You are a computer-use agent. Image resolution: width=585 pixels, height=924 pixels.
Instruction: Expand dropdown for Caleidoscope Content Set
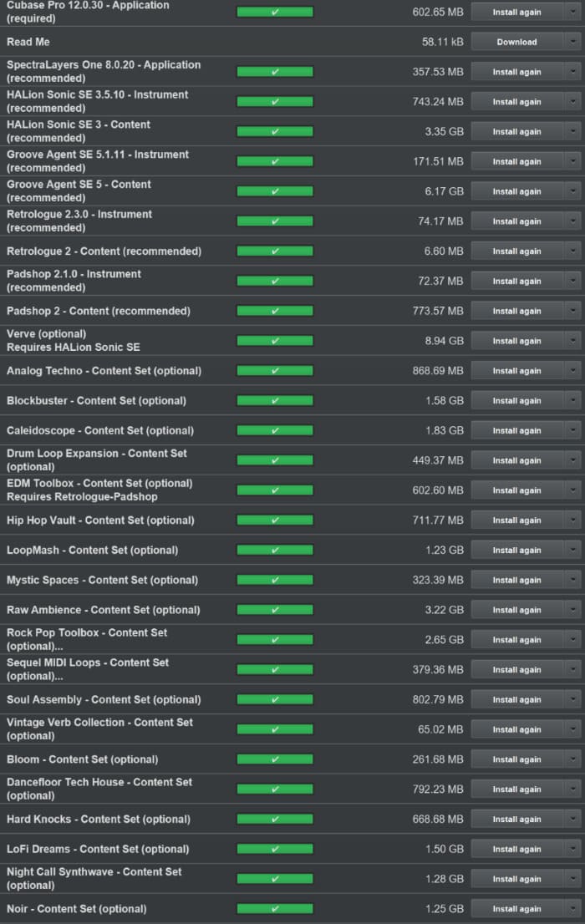tap(572, 431)
